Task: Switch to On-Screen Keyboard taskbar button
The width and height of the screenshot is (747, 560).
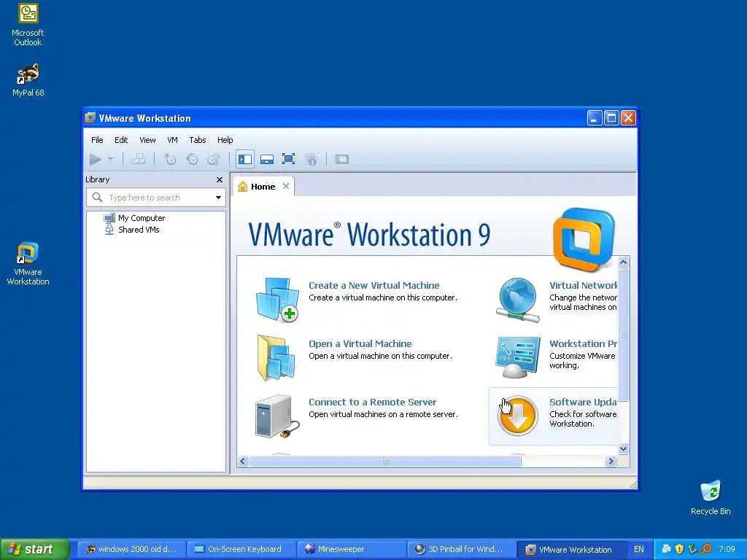Action: pyautogui.click(x=241, y=549)
